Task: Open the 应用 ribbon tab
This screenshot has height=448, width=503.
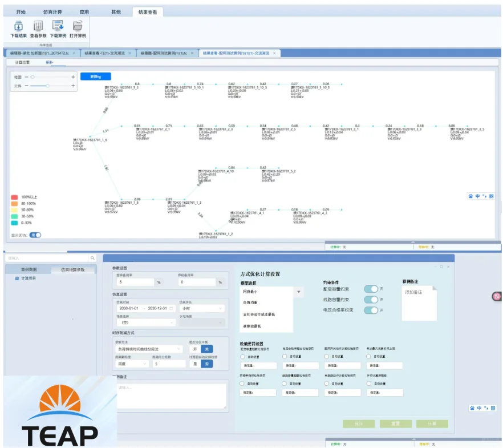Action: [x=84, y=12]
